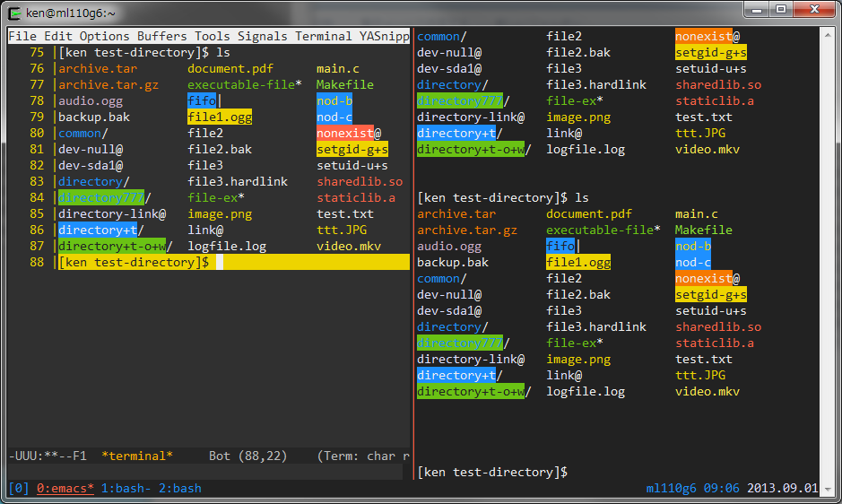Switch to tmux window 1:bash-

[x=126, y=489]
